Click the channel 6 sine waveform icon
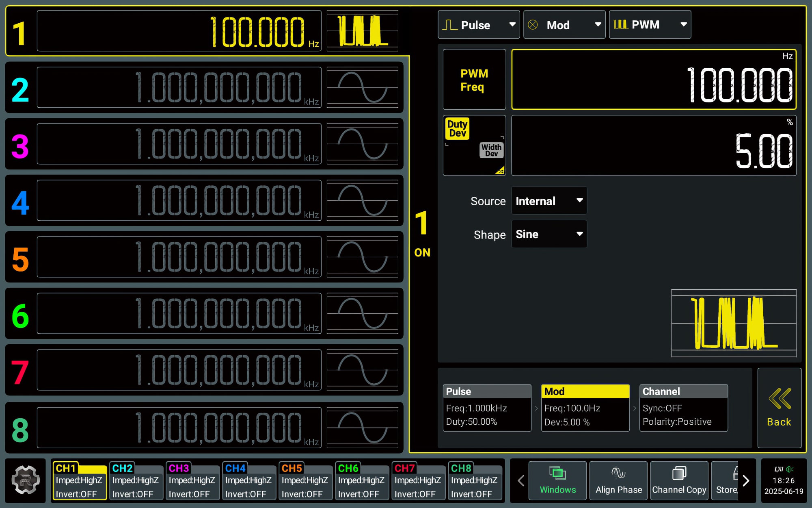812x508 pixels. click(x=362, y=313)
